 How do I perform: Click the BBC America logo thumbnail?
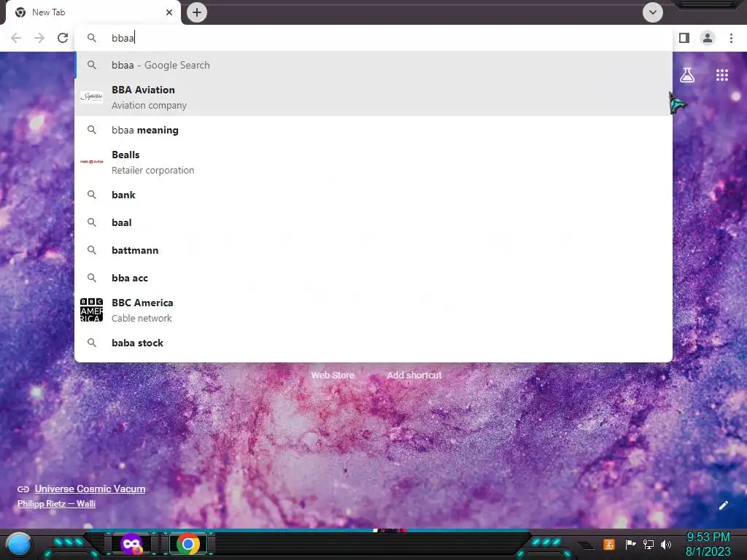[x=91, y=310]
